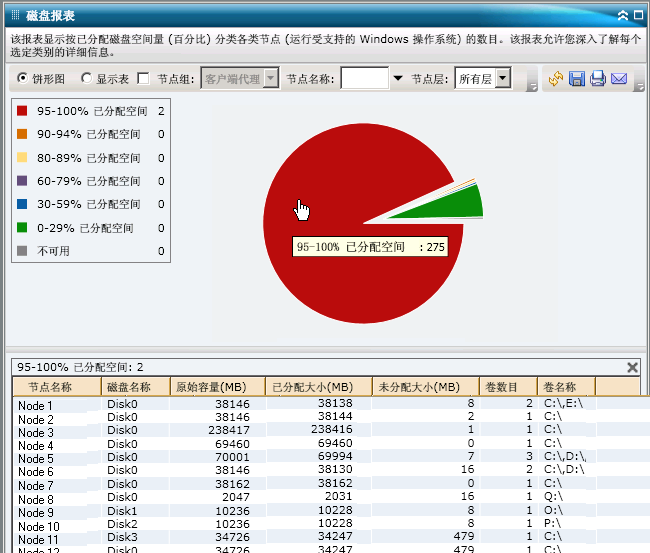Open the 节点层 dropdown showing 所有层
This screenshot has height=553, width=650.
(503, 78)
